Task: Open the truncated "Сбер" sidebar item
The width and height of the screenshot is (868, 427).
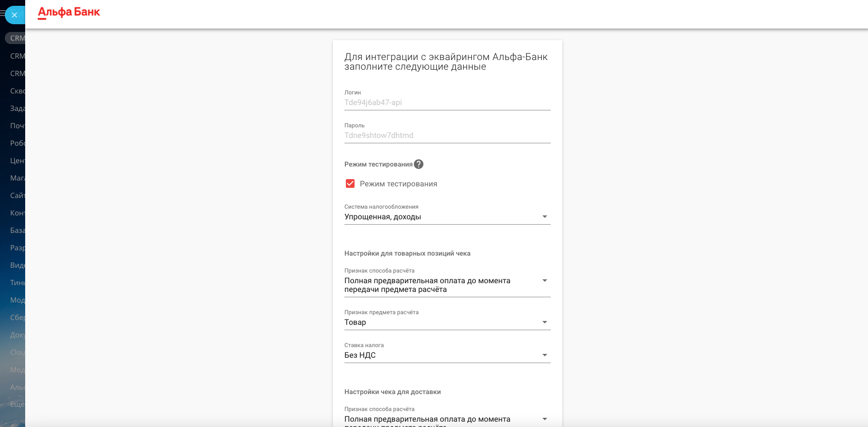Action: [x=17, y=318]
